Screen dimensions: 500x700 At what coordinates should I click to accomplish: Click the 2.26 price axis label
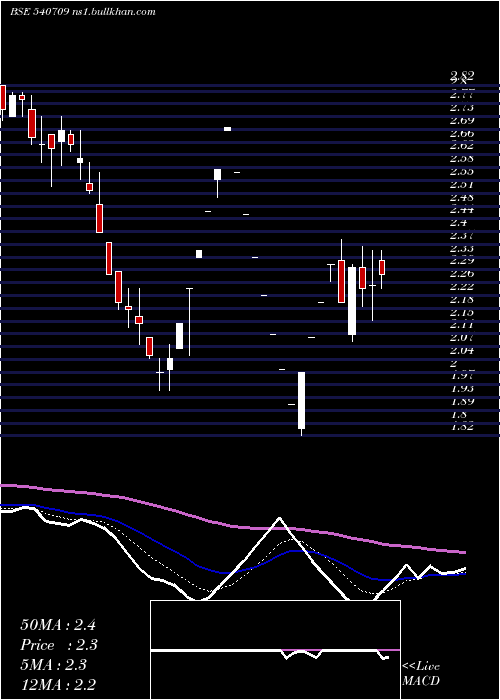coord(462,274)
